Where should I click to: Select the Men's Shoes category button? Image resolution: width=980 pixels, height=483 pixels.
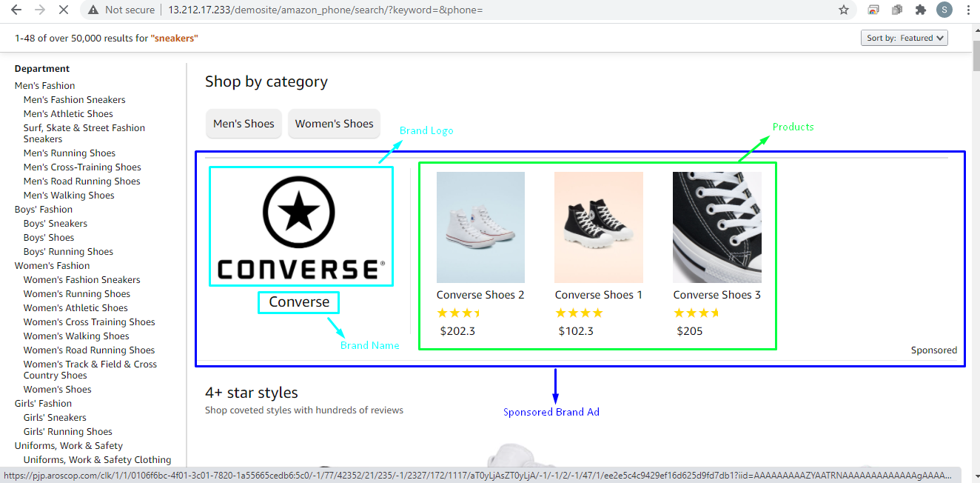tap(244, 124)
